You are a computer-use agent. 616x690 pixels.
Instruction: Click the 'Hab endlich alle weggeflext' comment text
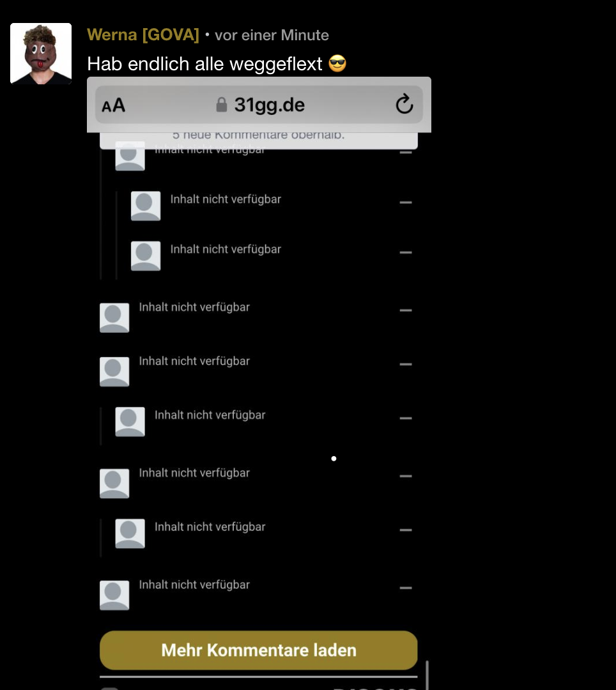point(204,65)
